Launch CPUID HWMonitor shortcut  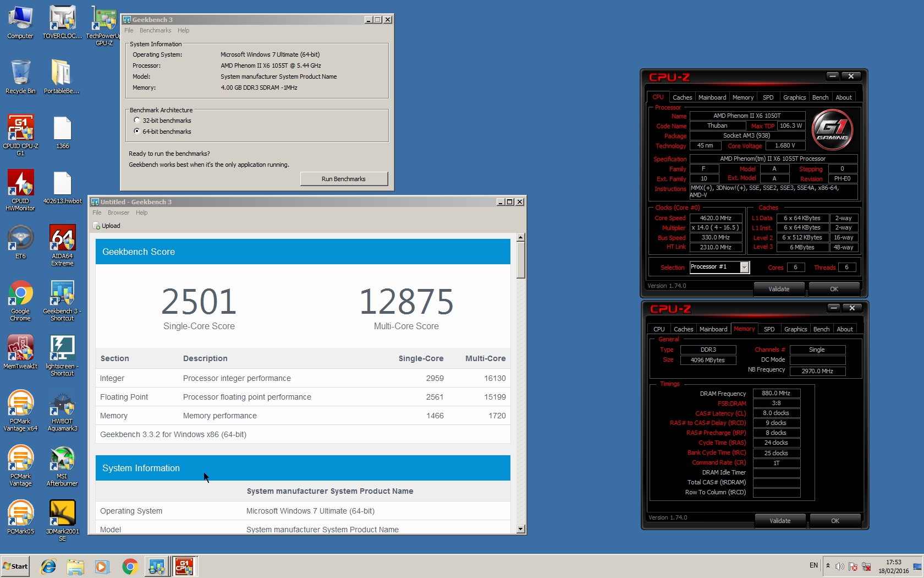point(20,190)
